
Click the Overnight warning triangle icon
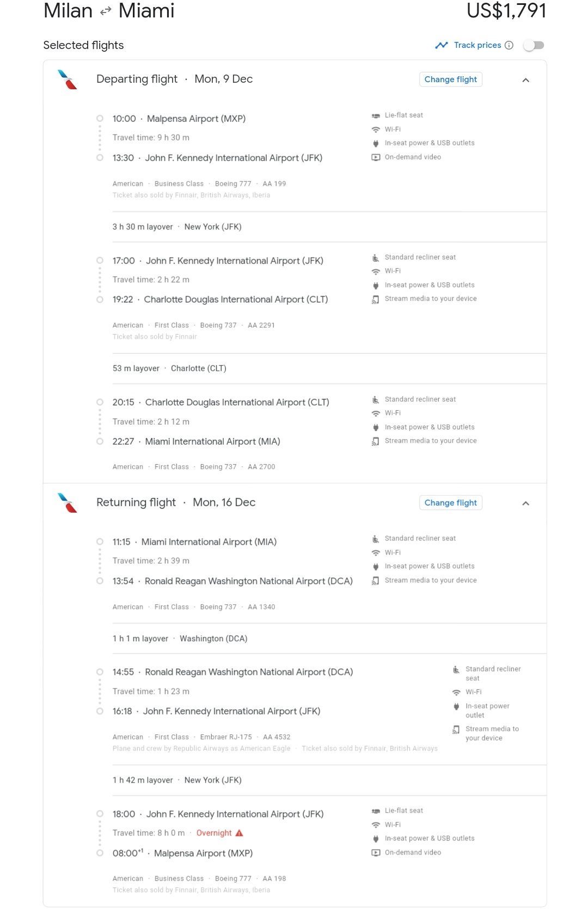(239, 833)
